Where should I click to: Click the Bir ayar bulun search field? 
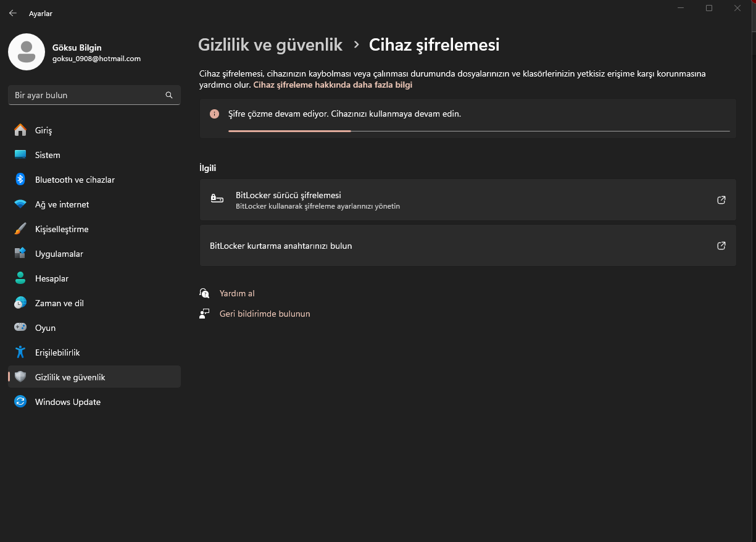point(86,95)
